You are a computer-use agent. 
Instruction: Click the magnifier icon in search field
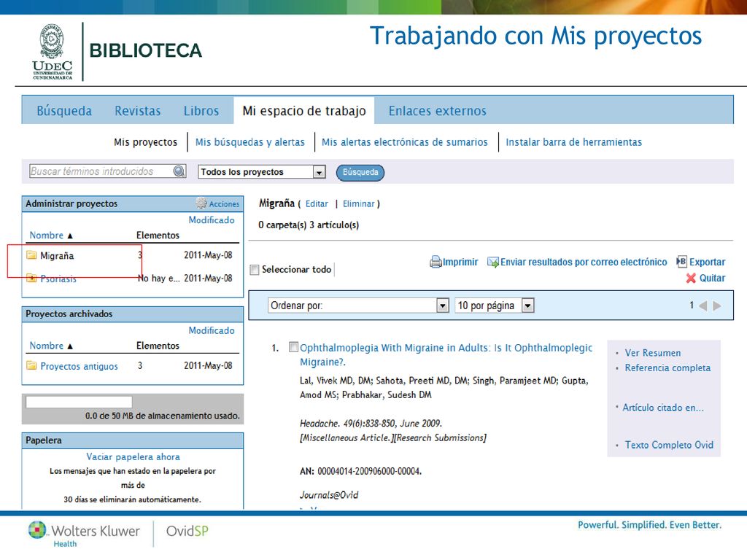point(179,171)
